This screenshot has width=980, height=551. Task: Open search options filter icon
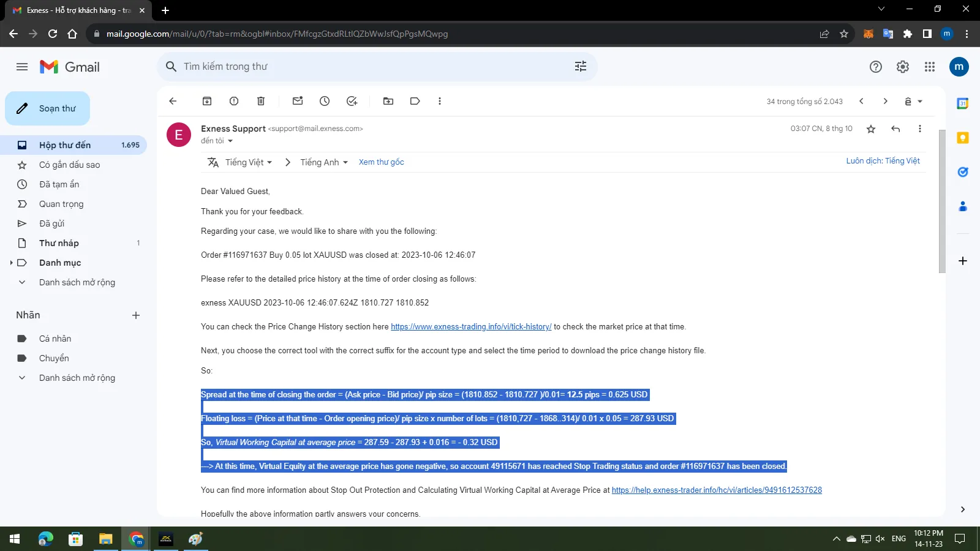tap(581, 66)
